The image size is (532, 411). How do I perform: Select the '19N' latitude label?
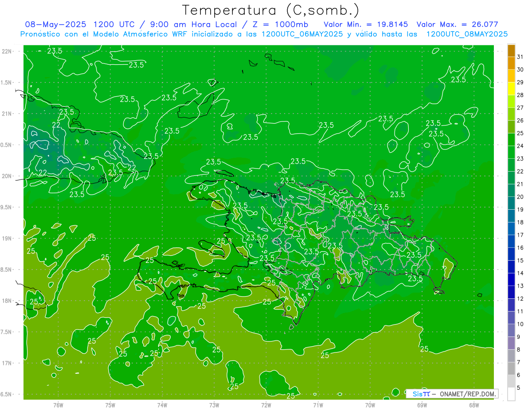[x=7, y=238]
